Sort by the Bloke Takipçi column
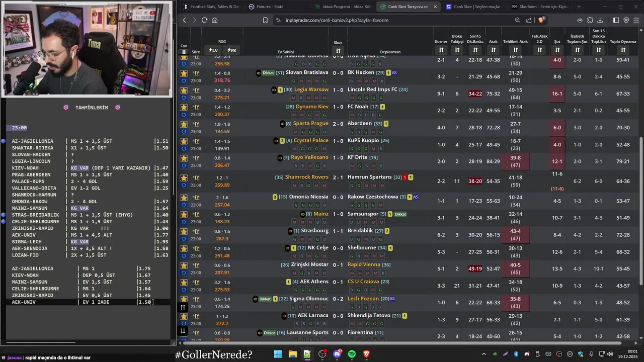 point(457,50)
